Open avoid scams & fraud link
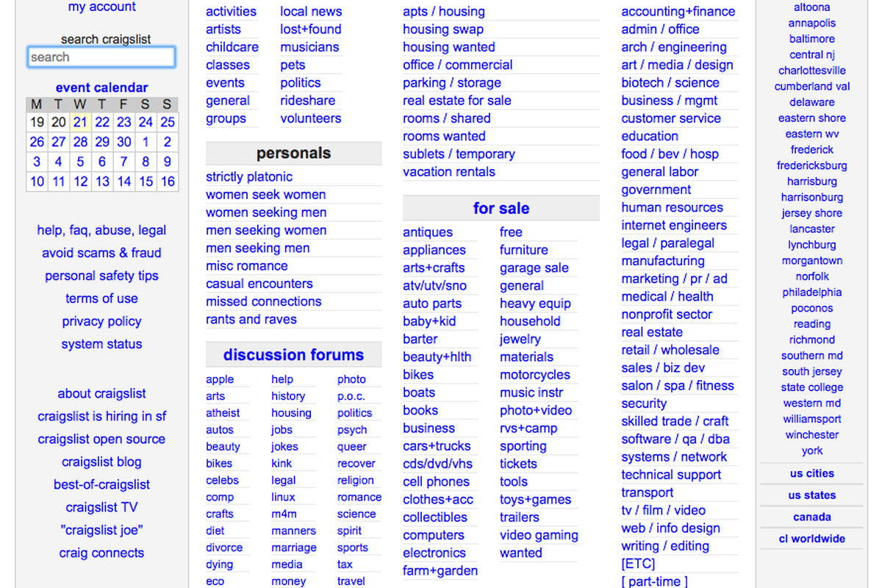The image size is (882, 588). click(x=101, y=253)
